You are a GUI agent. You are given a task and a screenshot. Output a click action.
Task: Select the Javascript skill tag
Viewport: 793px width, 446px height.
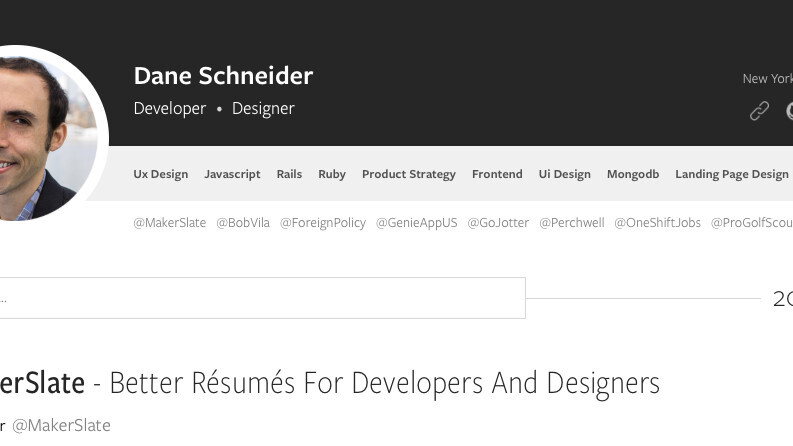coord(232,174)
